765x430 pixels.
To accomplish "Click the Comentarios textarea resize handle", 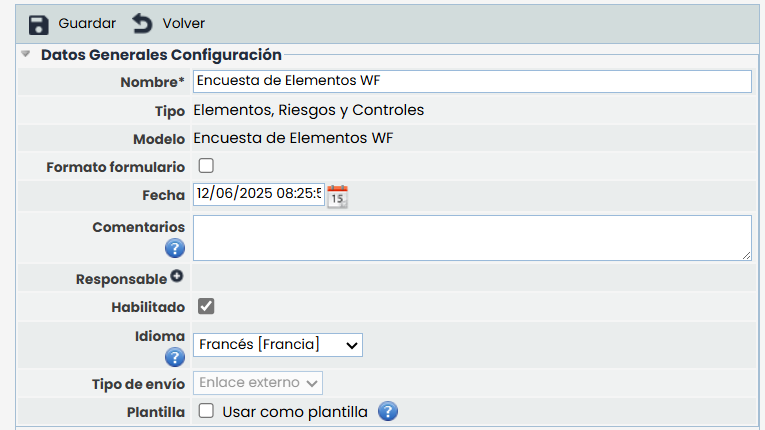I will tap(746, 256).
